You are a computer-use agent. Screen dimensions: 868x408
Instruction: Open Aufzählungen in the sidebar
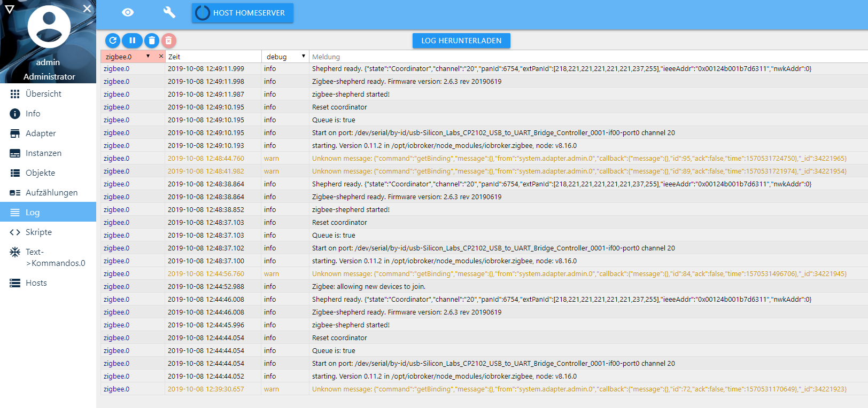click(x=48, y=192)
